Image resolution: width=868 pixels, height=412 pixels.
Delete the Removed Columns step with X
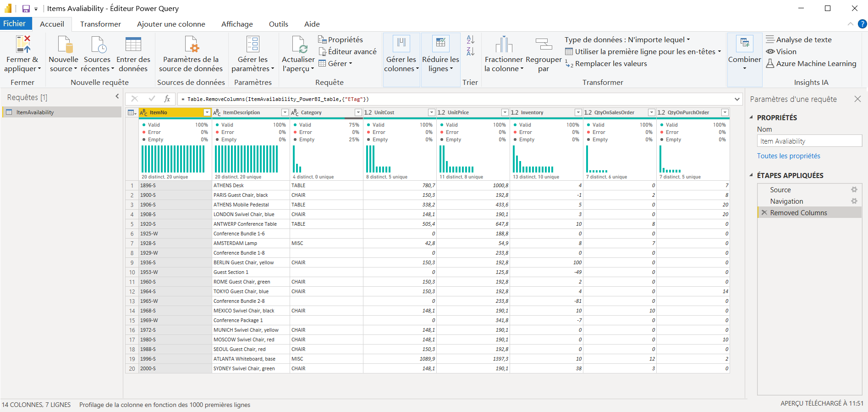[x=764, y=213]
